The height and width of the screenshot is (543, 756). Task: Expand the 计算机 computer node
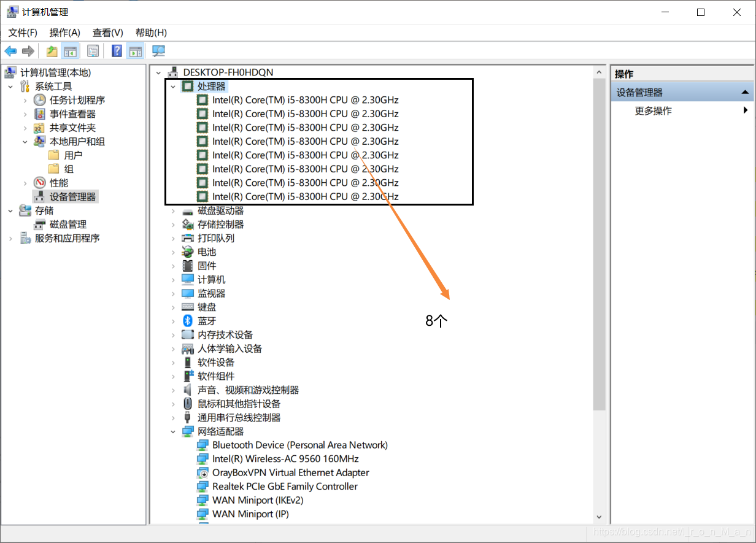pos(173,280)
